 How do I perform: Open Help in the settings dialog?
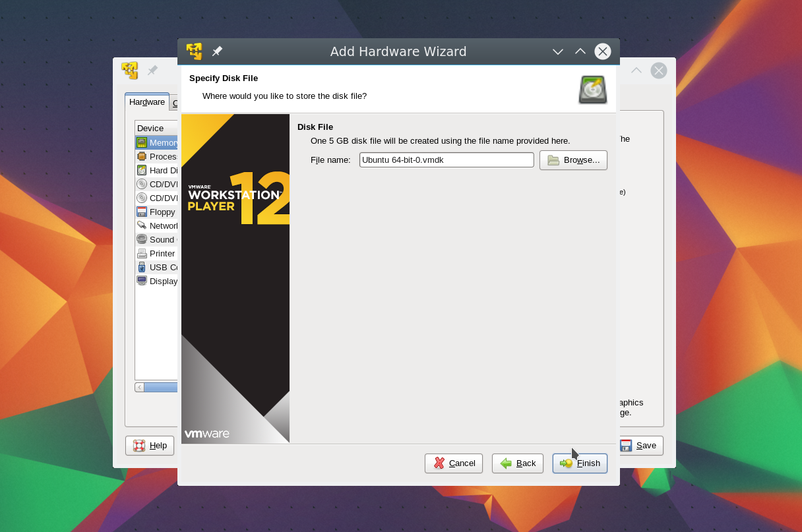150,446
